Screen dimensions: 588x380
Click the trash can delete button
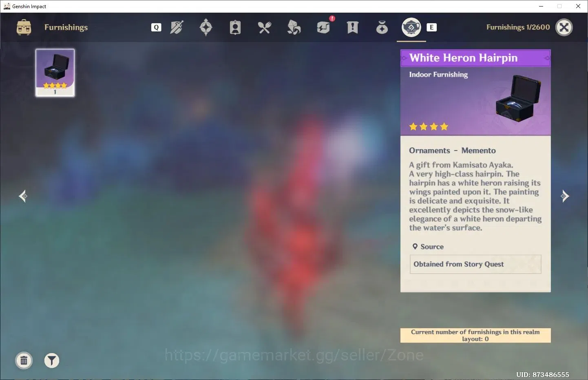[x=24, y=360]
